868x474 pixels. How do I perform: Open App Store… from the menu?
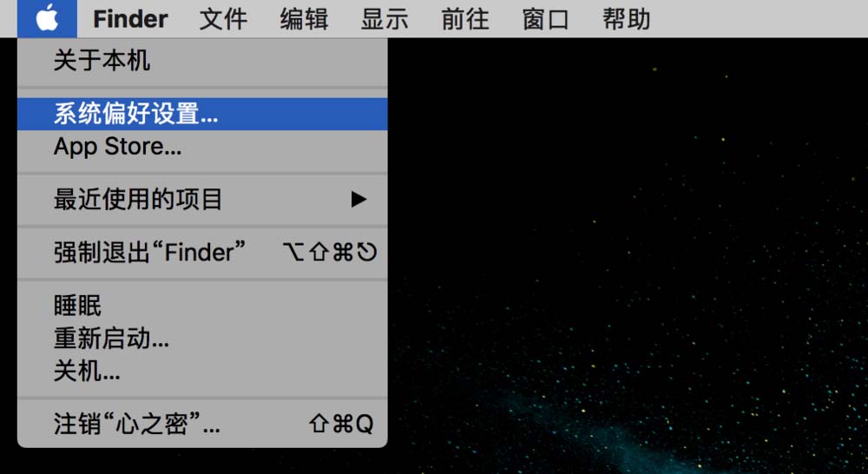(x=202, y=147)
